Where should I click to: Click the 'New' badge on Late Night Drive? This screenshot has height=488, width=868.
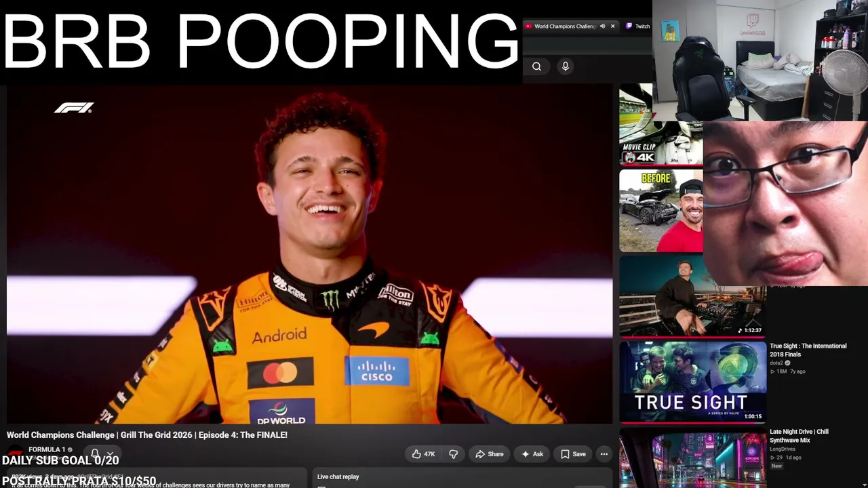coord(776,466)
